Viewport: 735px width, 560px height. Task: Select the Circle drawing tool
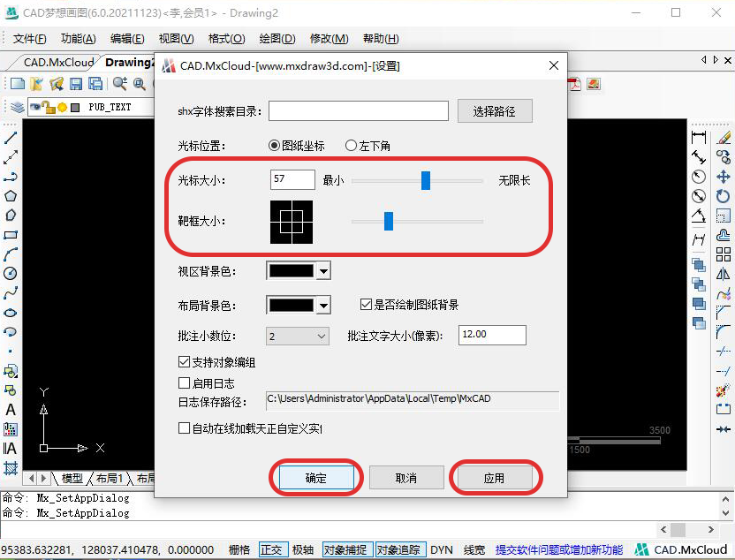coord(11,274)
